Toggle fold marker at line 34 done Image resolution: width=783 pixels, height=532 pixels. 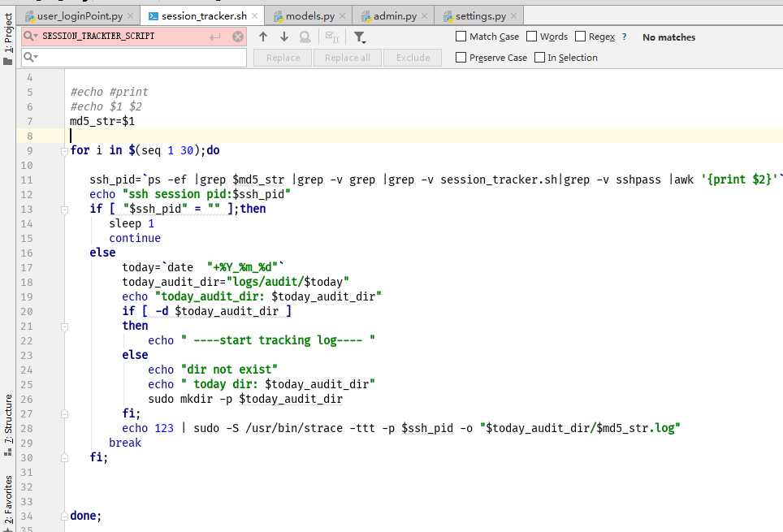coord(64,516)
